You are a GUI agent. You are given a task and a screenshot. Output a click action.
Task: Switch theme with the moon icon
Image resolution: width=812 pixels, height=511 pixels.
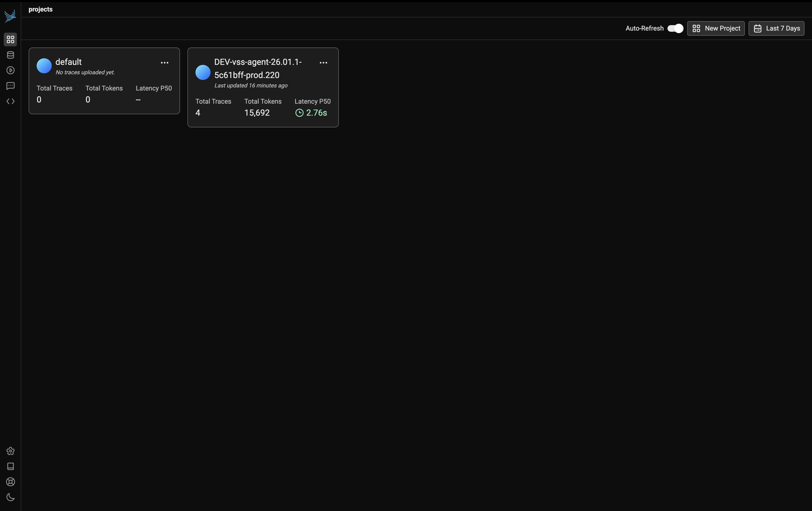(x=10, y=497)
